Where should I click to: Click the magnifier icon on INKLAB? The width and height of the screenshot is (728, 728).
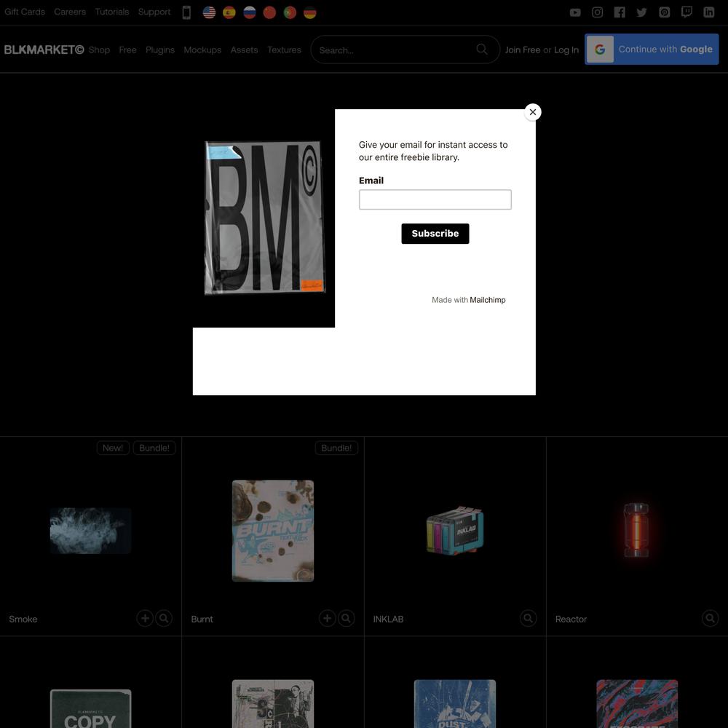528,618
